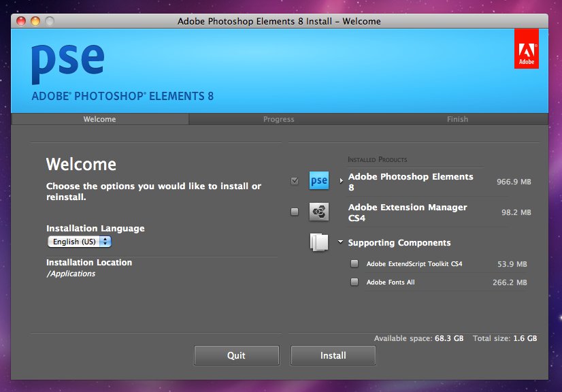Close the installer with the red button

(x=21, y=21)
